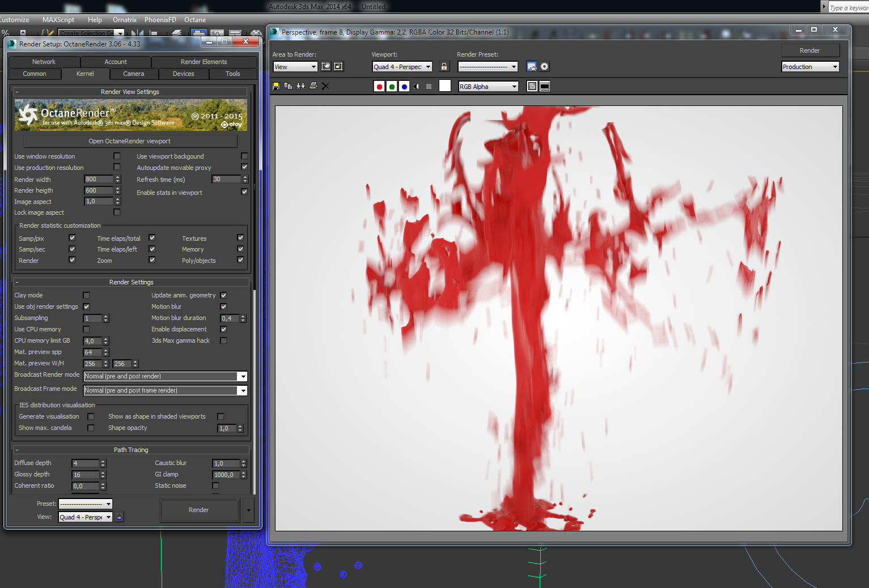Disable the Motion blur checkbox
Screen dimensions: 869x588
click(223, 306)
